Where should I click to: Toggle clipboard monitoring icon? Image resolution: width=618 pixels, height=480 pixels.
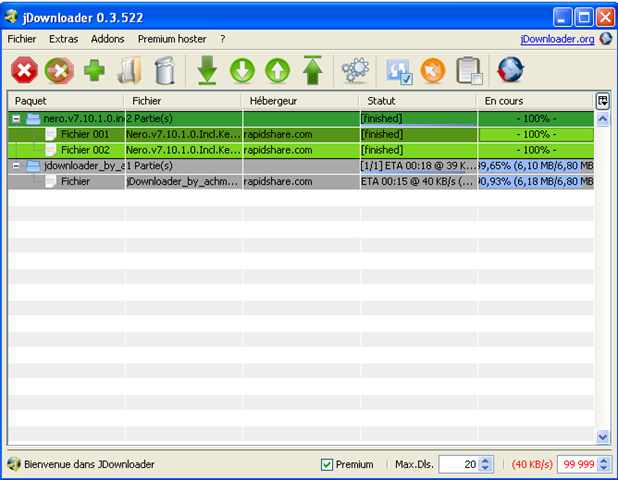pos(469,71)
